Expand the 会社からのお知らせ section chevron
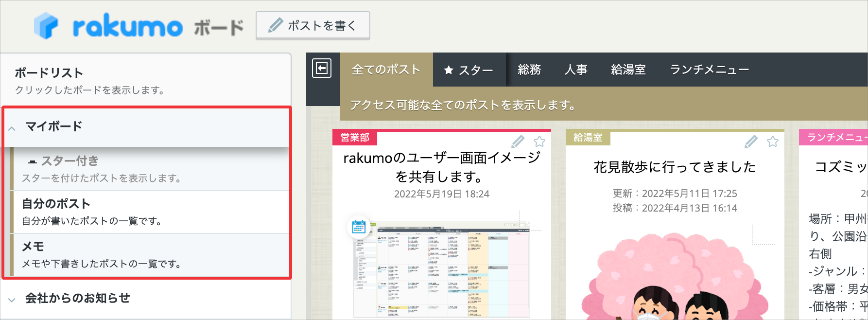Image resolution: width=868 pixels, height=320 pixels. pos(12,300)
